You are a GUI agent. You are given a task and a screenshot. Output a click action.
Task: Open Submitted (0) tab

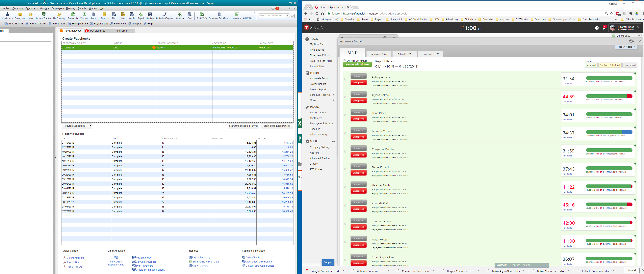coord(404,54)
